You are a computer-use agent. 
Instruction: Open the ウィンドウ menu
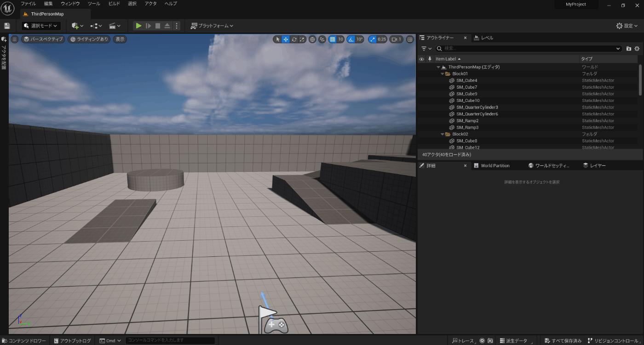[70, 4]
